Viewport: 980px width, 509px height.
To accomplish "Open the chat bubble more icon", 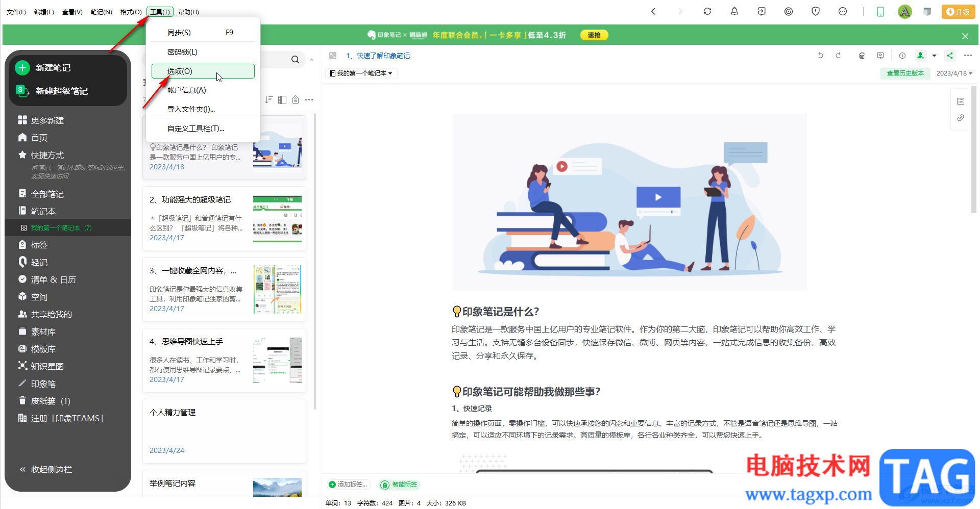I will click(x=843, y=11).
